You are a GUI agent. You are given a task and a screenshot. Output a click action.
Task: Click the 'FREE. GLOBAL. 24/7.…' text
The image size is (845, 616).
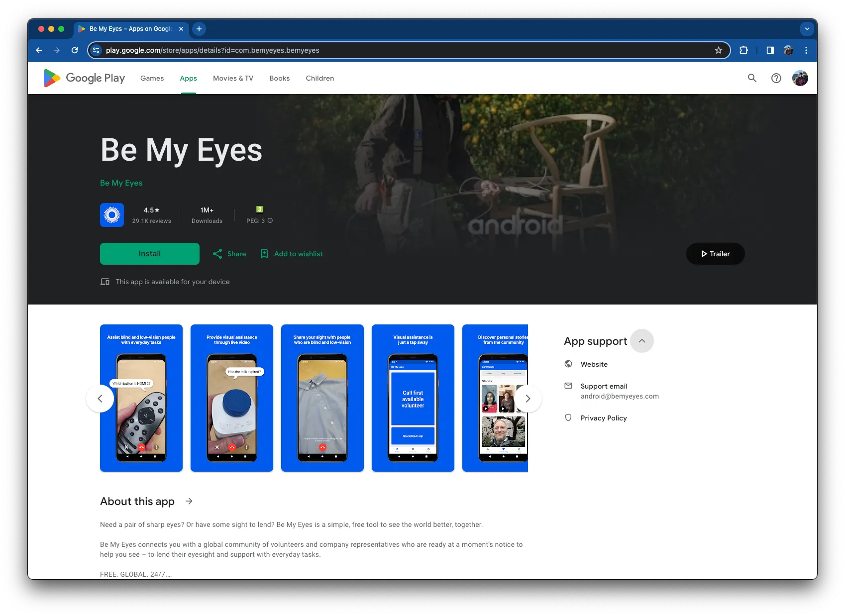pyautogui.click(x=136, y=574)
